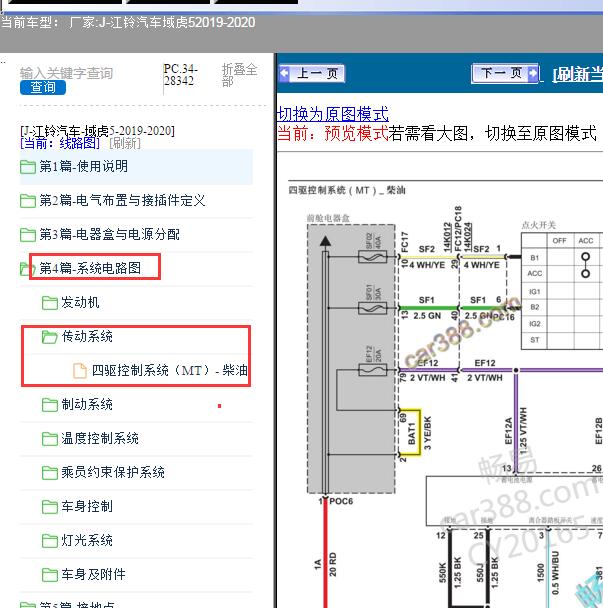
Task: Click the 刷新当 refresh link in blue header
Action: pos(577,74)
